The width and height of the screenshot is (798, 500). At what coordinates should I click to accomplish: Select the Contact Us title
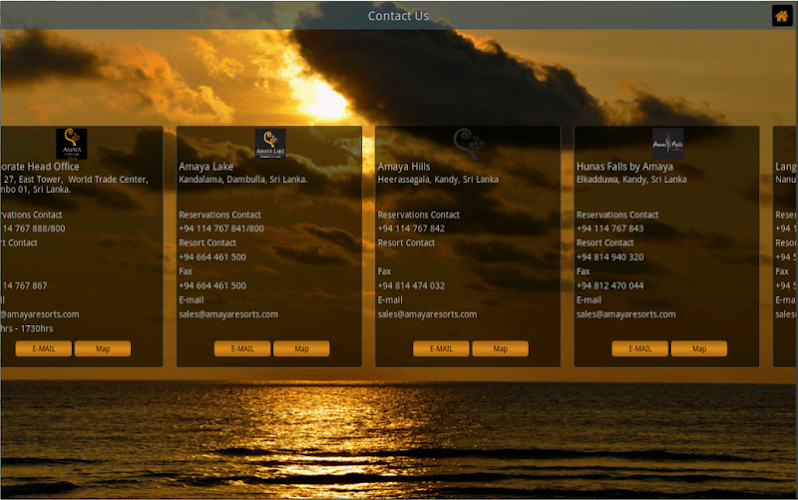coord(398,16)
